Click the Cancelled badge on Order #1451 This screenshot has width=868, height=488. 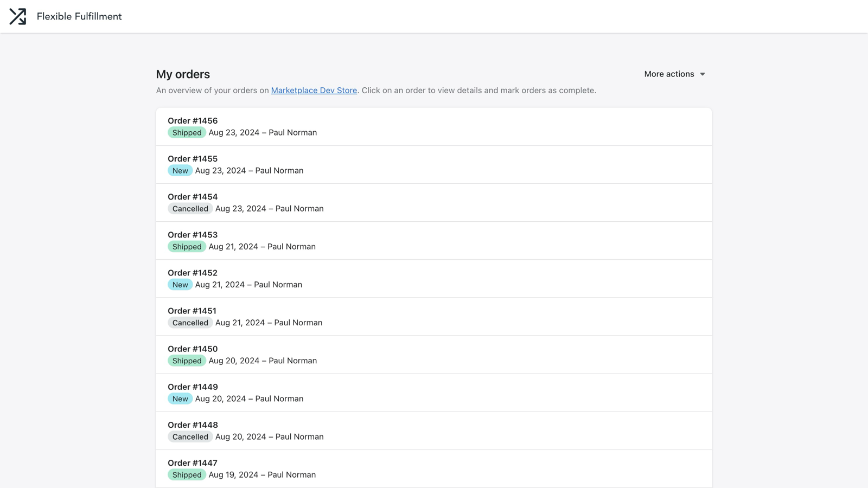190,323
